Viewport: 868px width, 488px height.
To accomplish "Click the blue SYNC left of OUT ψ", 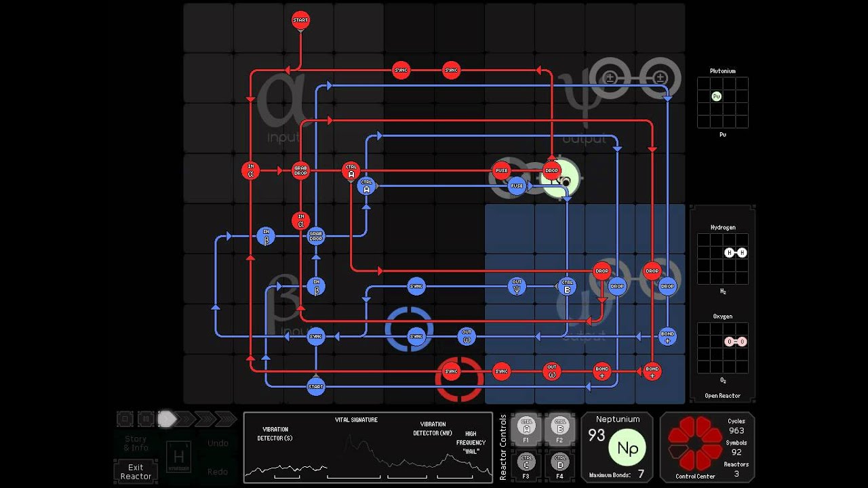I will (x=416, y=286).
